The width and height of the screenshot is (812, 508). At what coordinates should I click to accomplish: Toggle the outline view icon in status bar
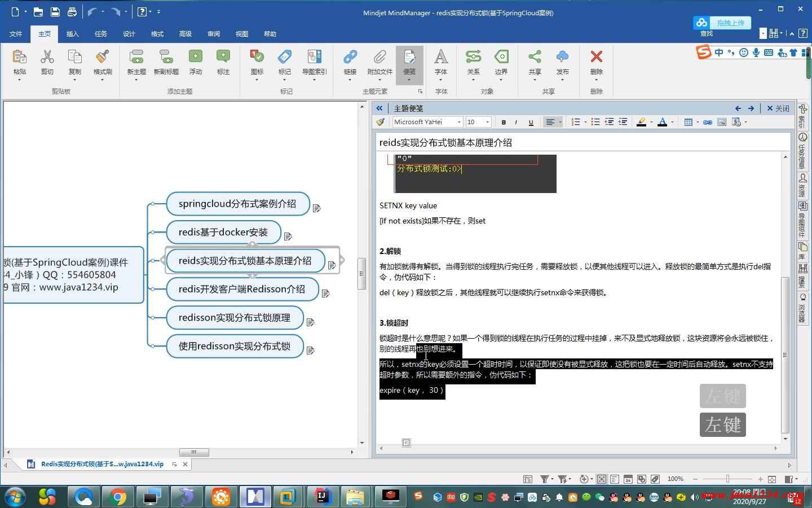point(615,479)
